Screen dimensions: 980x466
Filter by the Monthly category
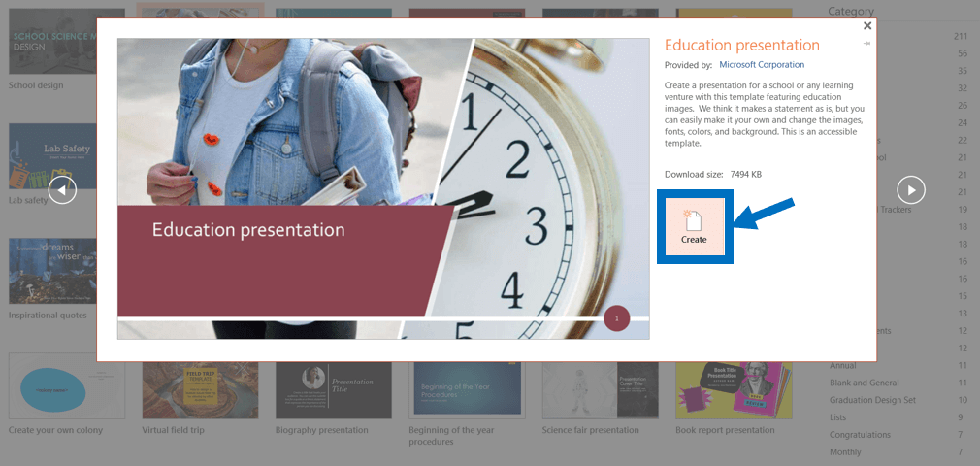[846, 451]
